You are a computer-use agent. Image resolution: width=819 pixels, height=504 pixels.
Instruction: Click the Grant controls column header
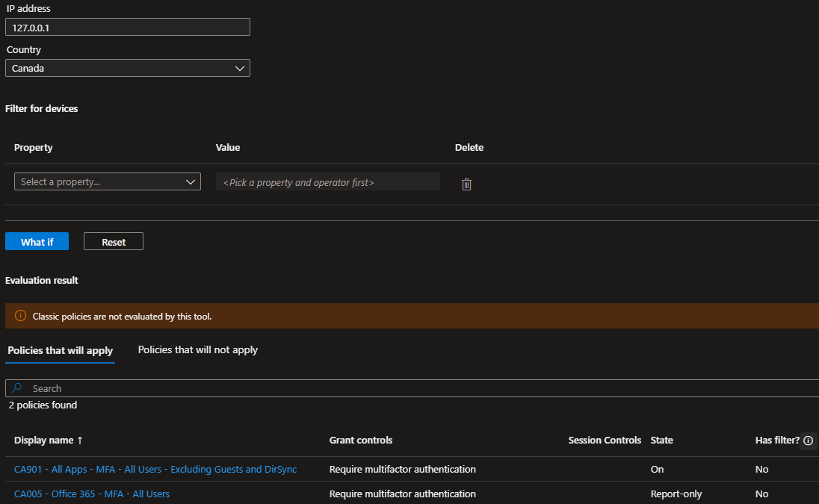[360, 441]
